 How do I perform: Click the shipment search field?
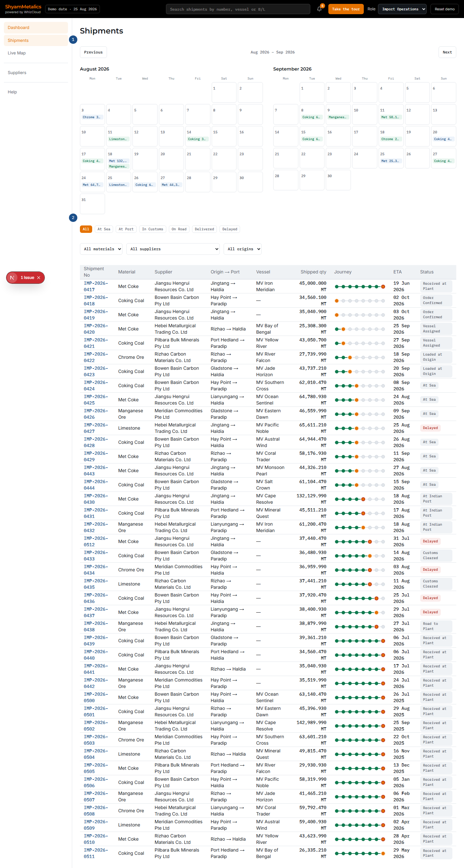point(238,9)
